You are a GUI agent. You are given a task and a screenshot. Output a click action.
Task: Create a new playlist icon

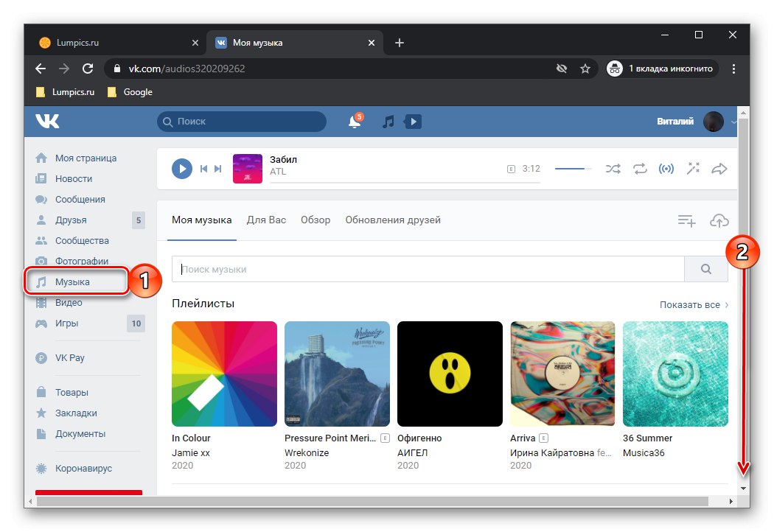point(686,220)
